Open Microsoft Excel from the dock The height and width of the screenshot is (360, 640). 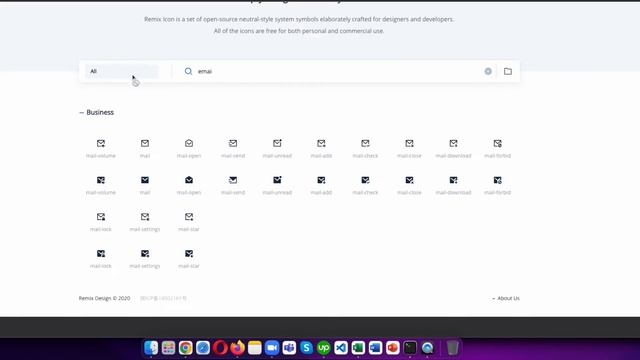[358, 348]
